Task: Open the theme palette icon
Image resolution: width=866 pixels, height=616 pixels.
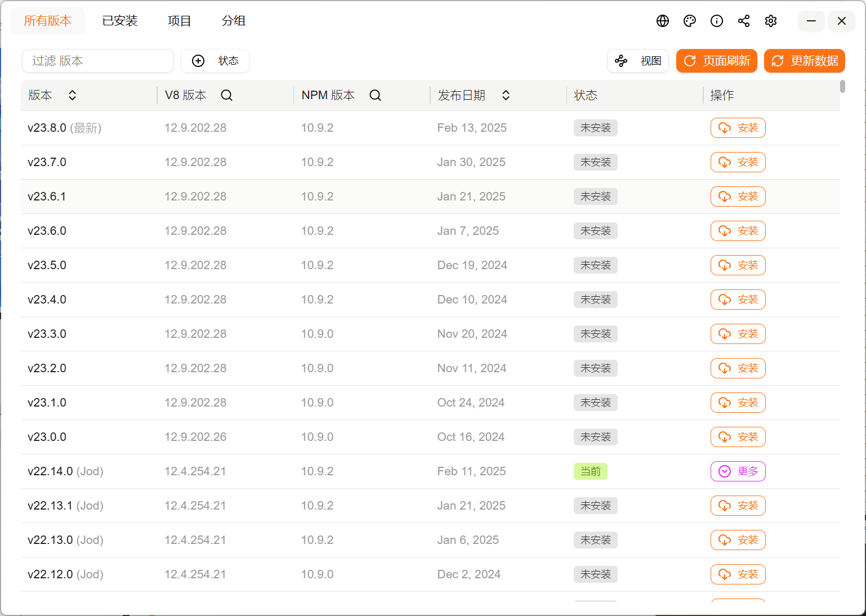Action: click(690, 21)
